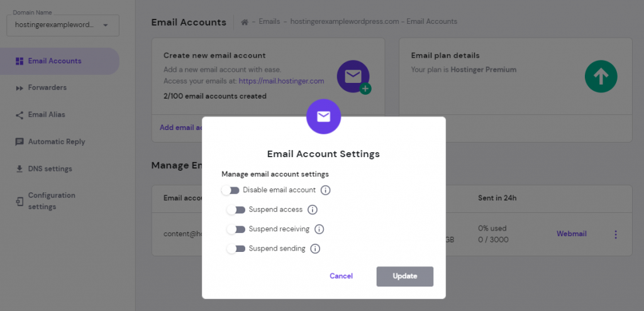Viewport: 644px width, 311px height.
Task: Turn on the Suspend receiving switch
Action: [x=236, y=229]
